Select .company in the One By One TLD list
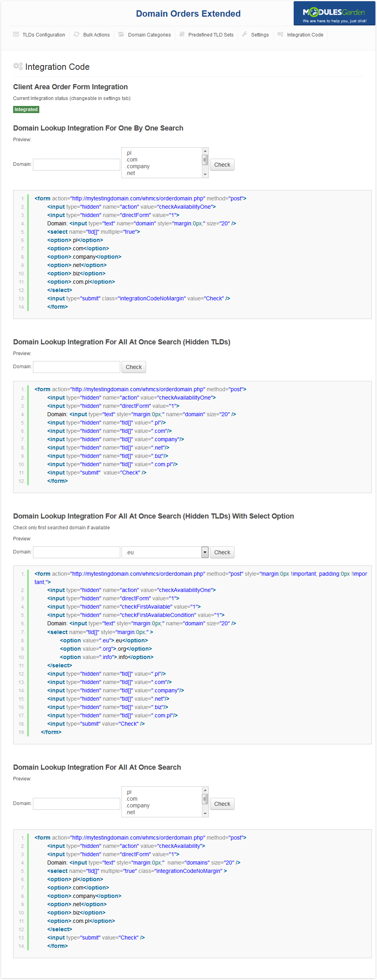The image size is (377, 980). point(138,167)
